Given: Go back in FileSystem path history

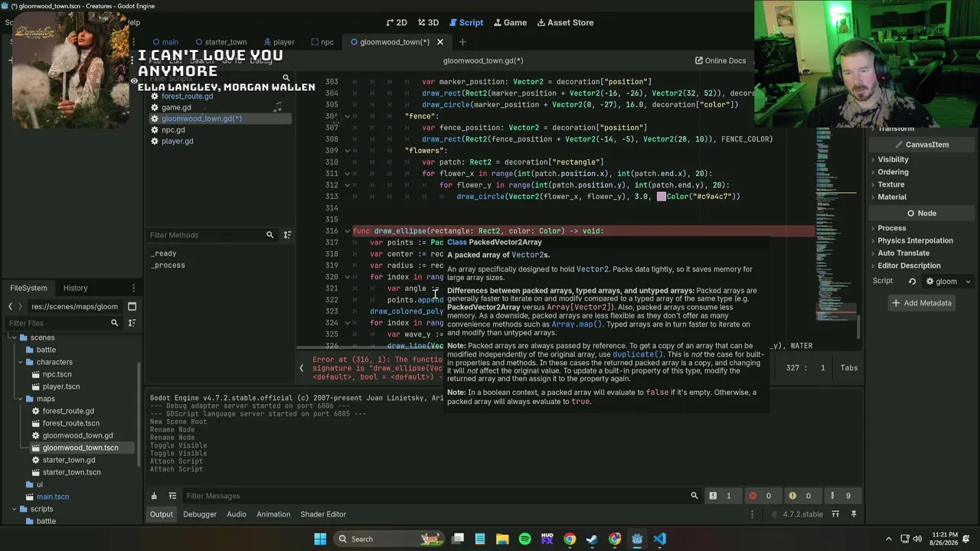Looking at the screenshot, I should [x=10, y=307].
